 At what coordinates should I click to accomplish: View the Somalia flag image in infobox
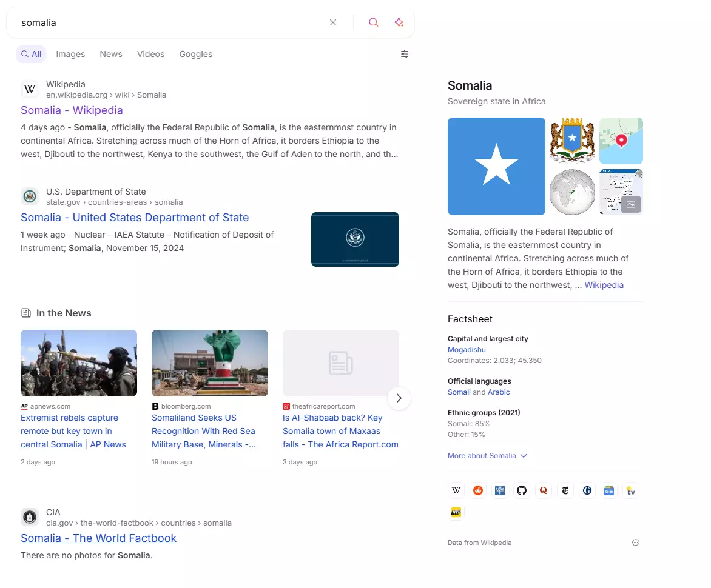pyautogui.click(x=496, y=166)
